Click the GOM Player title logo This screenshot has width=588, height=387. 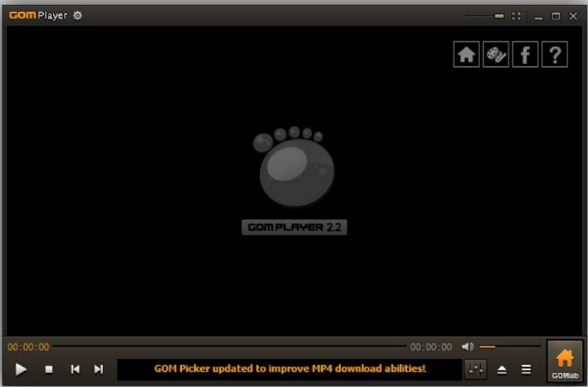click(x=38, y=15)
